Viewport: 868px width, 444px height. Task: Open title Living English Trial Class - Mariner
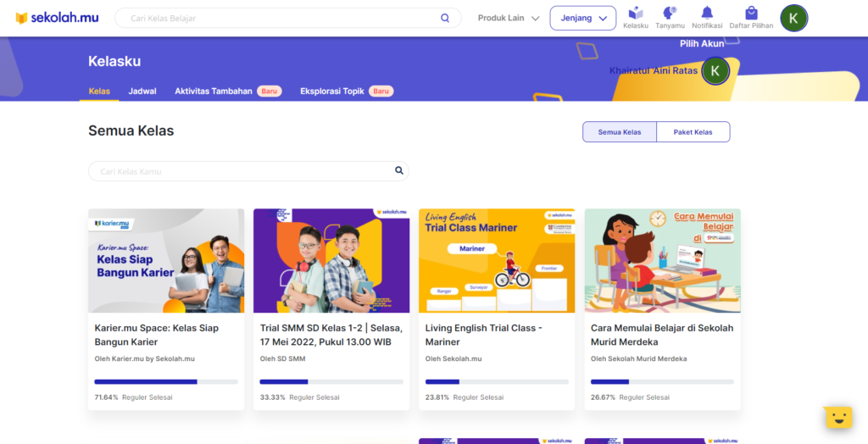[484, 335]
